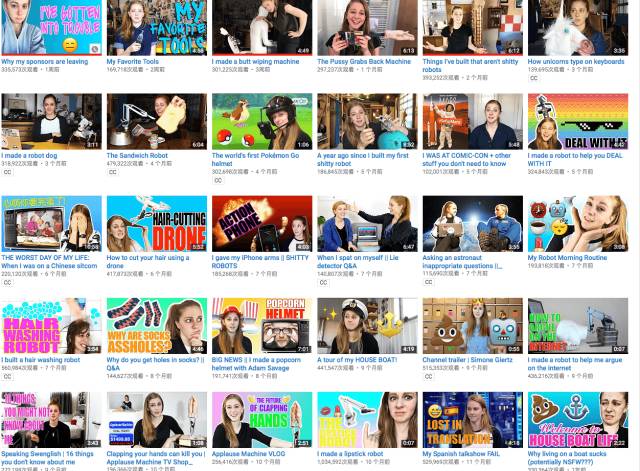This screenshot has width=640, height=471.
Task: Open 'The Pussy Grabs Back Machine' title
Action: [364, 62]
